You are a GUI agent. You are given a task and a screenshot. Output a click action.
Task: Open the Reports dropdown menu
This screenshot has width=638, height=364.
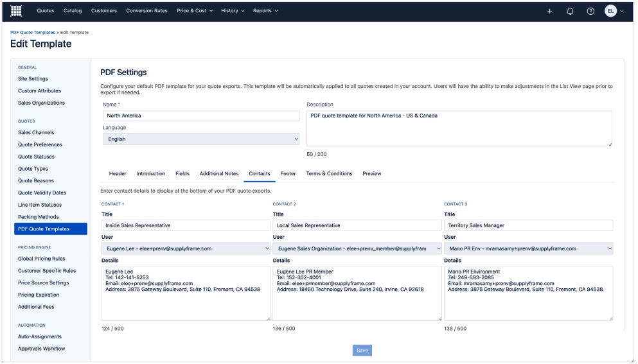(x=265, y=11)
